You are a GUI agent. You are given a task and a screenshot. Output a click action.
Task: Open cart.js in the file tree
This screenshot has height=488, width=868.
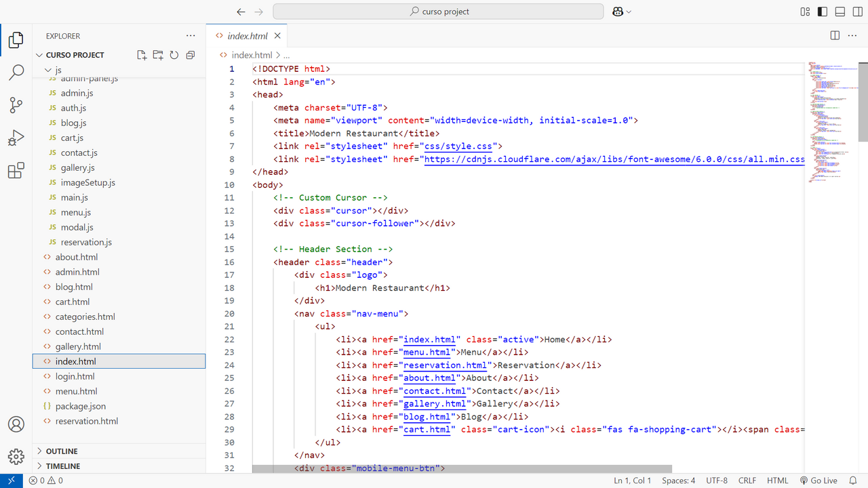point(119,138)
